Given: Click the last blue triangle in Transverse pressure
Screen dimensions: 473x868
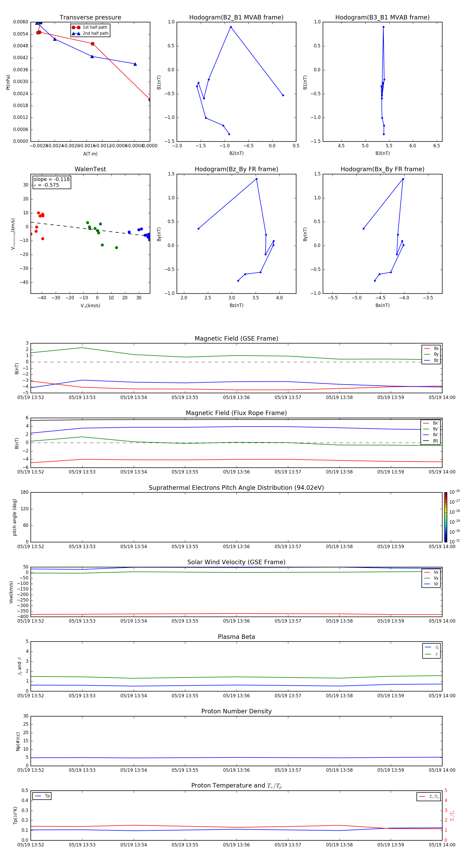Looking at the screenshot, I should point(135,64).
